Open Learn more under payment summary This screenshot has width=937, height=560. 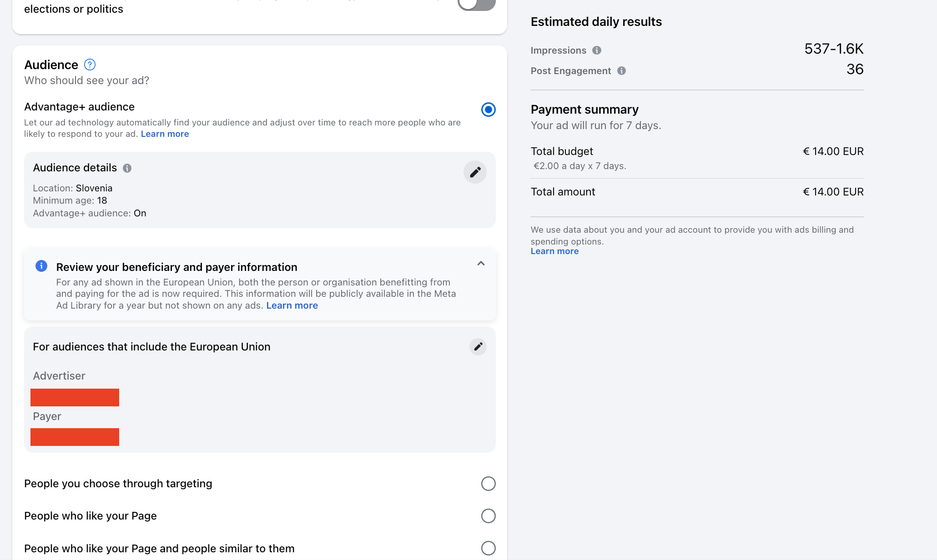[x=554, y=251]
